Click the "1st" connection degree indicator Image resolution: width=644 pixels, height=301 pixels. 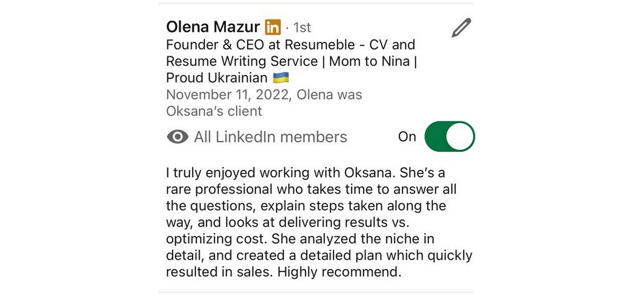coord(301,28)
